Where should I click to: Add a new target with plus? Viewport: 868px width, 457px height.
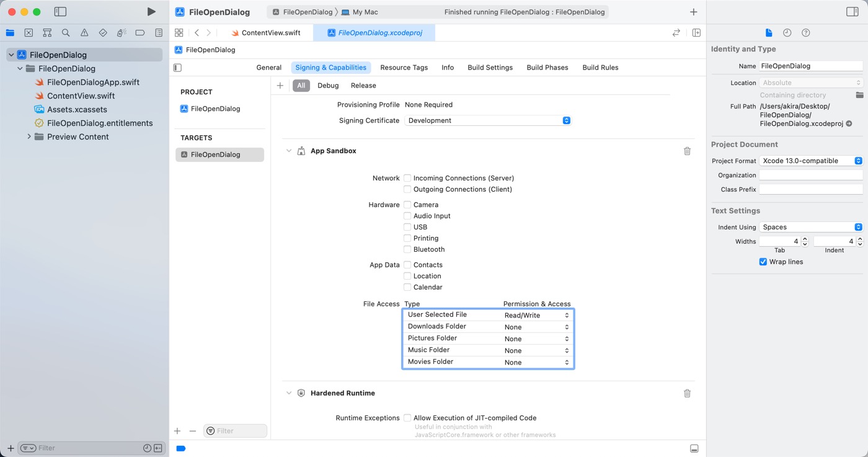(x=177, y=431)
